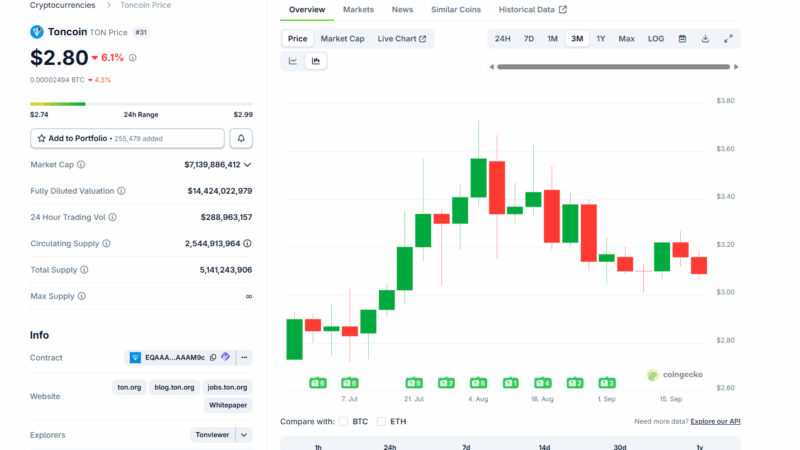This screenshot has width=800, height=450.
Task: Open info icon beside 2,544,913,964 value
Action: 247,243
